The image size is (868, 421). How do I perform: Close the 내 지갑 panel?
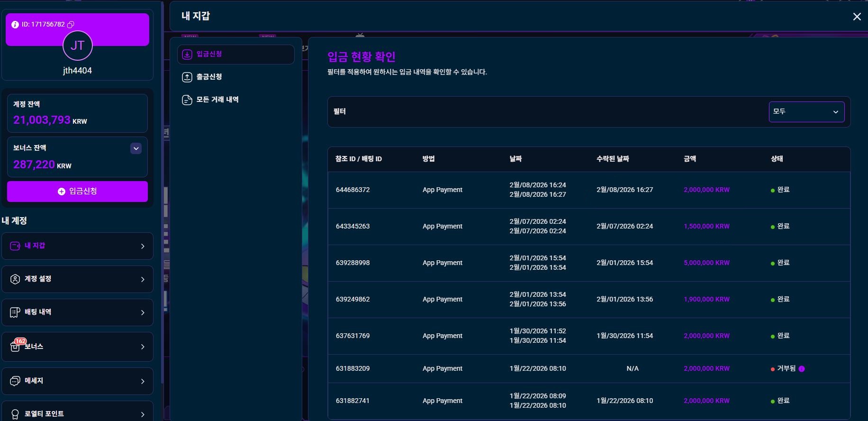[857, 17]
